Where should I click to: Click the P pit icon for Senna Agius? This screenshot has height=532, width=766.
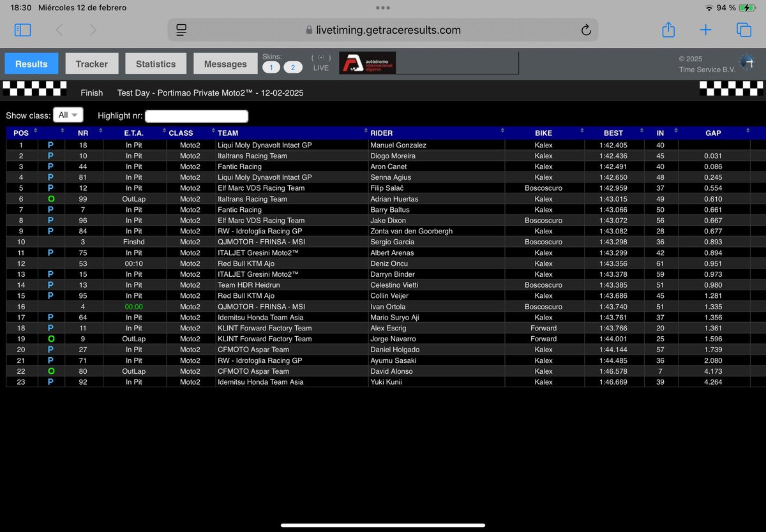tap(51, 177)
